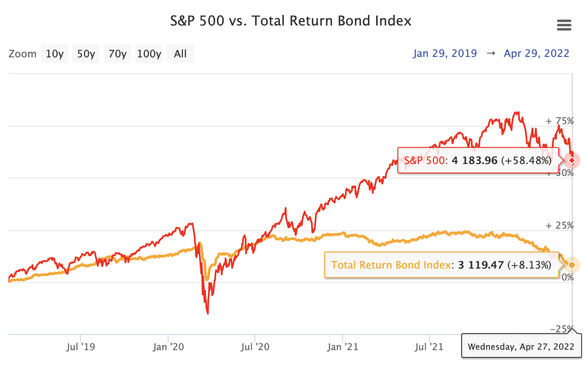
Task: Click the Jan '20 axis label
Action: pos(168,347)
